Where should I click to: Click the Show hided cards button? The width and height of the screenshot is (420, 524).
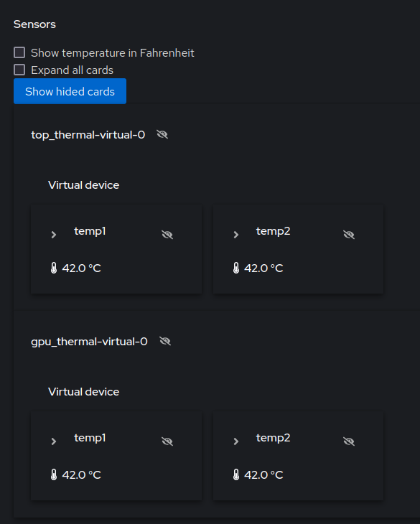[70, 91]
